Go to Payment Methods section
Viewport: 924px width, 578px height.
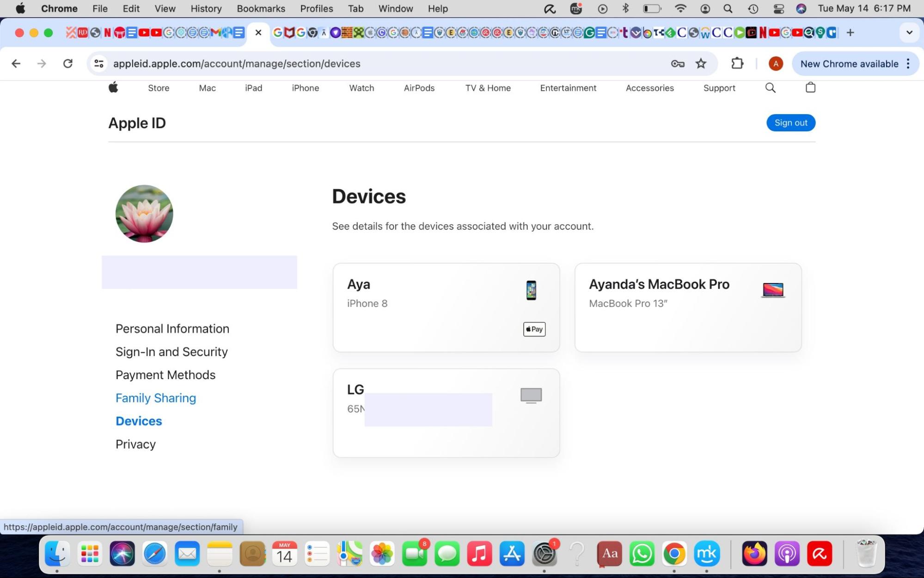(x=165, y=375)
